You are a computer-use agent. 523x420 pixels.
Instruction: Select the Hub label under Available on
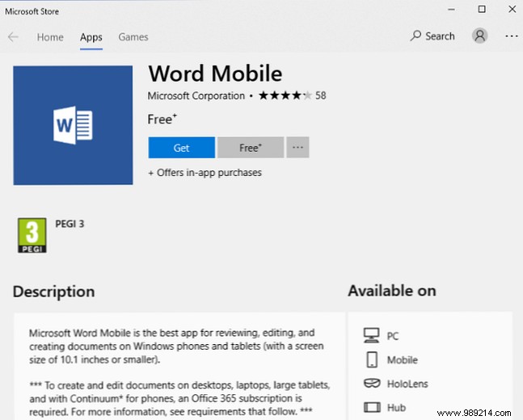(x=396, y=407)
